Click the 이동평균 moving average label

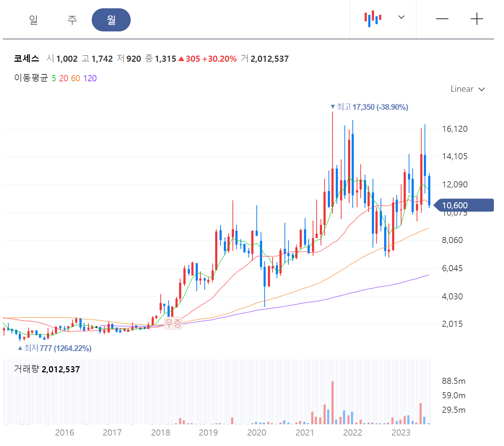(x=31, y=78)
